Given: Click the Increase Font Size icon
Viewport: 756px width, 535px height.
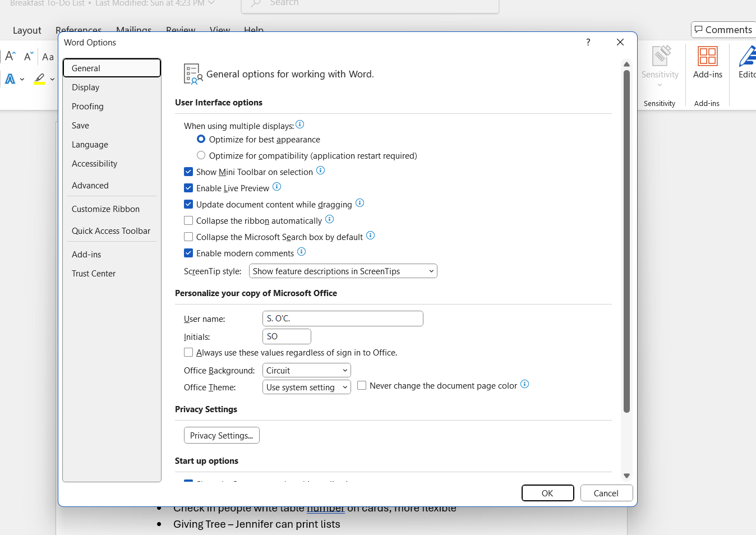Looking at the screenshot, I should pos(10,56).
